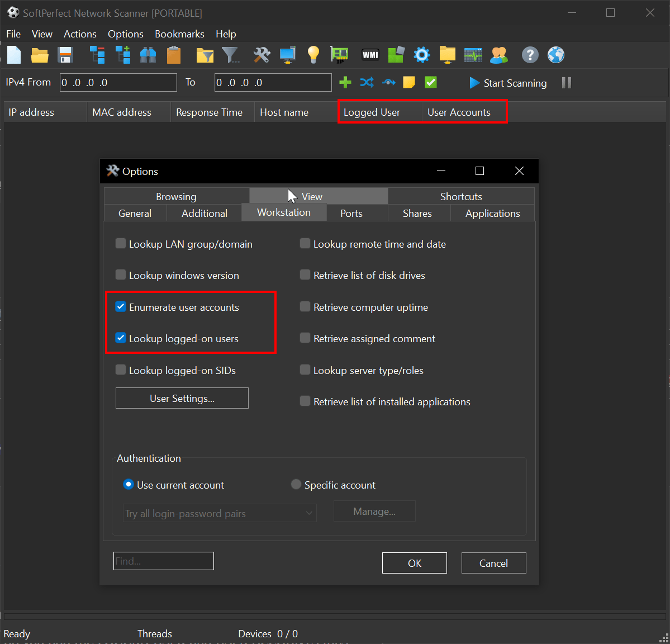Select Use current account radio button
This screenshot has width=670, height=644.
[128, 484]
